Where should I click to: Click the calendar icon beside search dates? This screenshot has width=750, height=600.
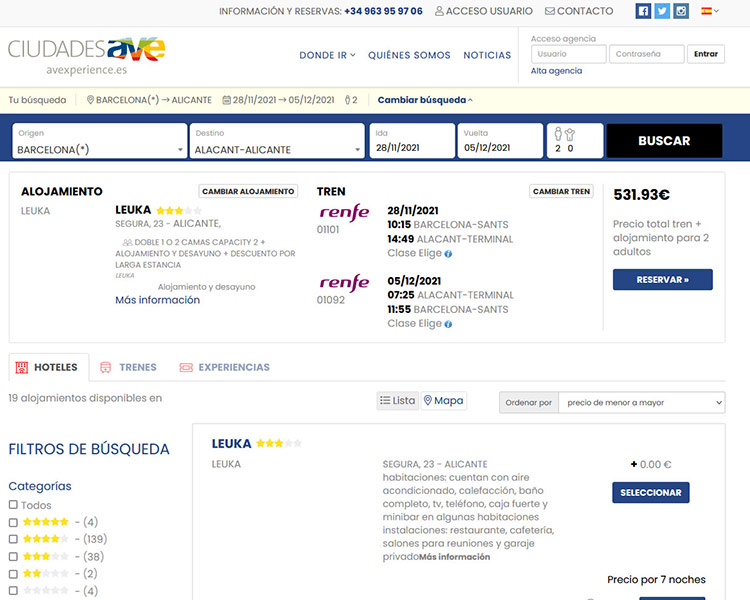227,100
